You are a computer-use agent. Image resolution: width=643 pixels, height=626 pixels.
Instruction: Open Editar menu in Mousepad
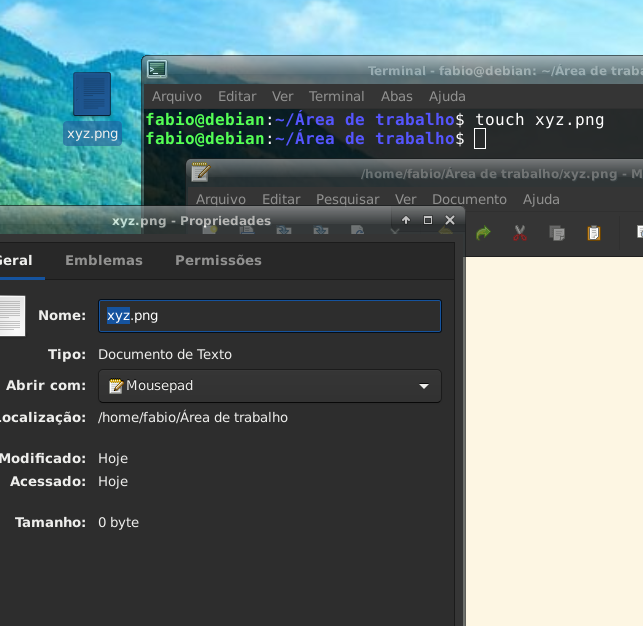281,199
